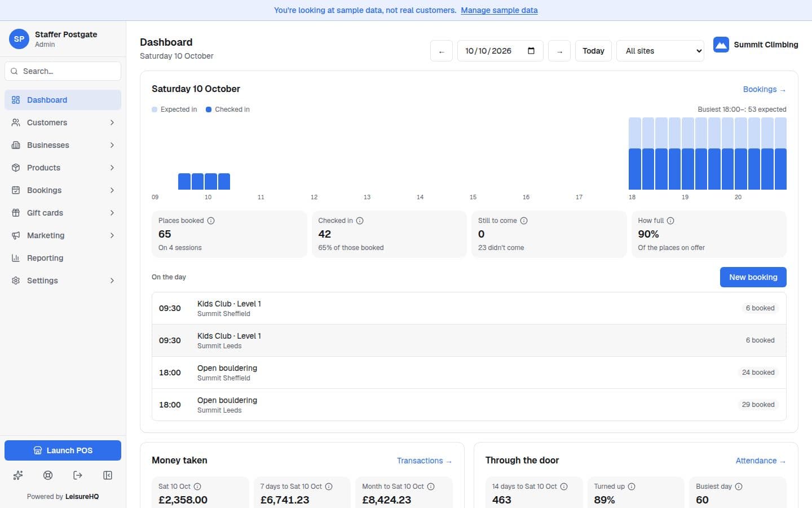Click the SP user avatar
Image resolution: width=812 pixels, height=508 pixels.
tap(19, 39)
